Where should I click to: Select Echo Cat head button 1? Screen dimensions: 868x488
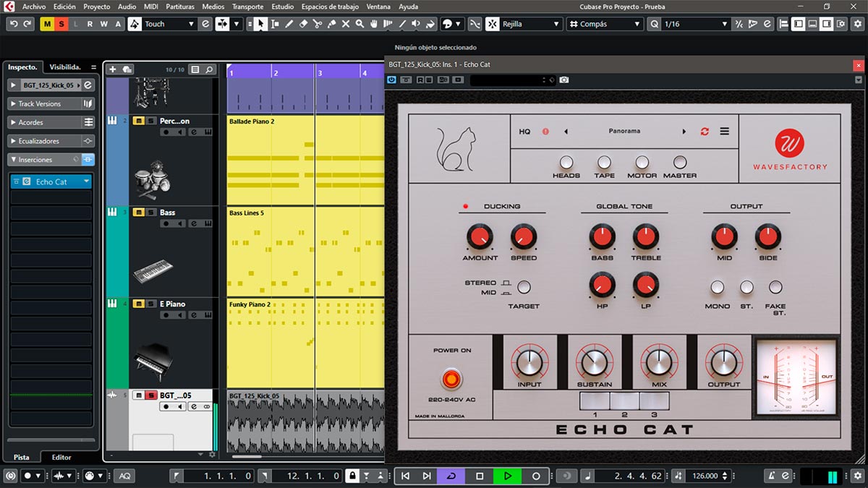coord(595,401)
